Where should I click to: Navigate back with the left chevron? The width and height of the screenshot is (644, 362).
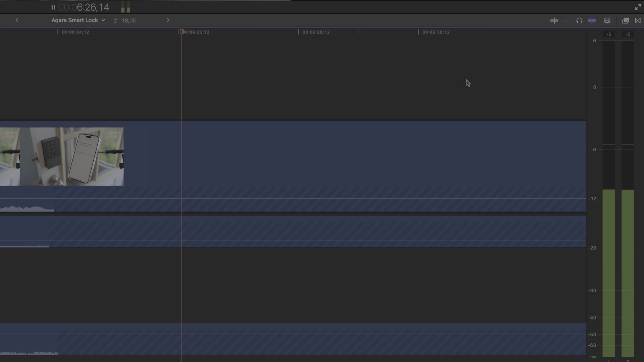[17, 20]
